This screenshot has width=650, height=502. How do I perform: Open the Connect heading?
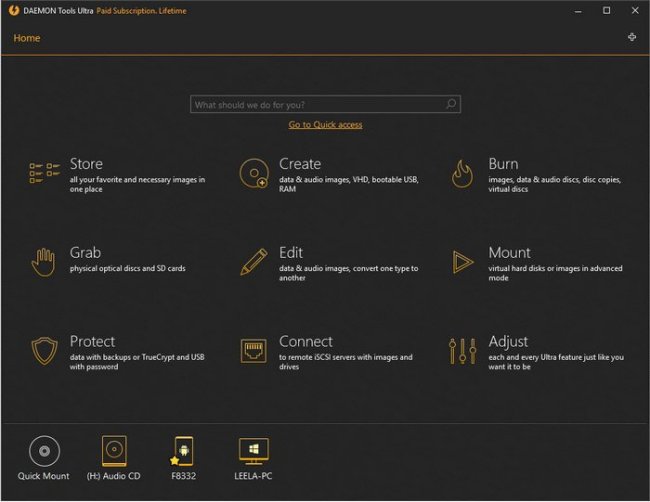pos(306,341)
